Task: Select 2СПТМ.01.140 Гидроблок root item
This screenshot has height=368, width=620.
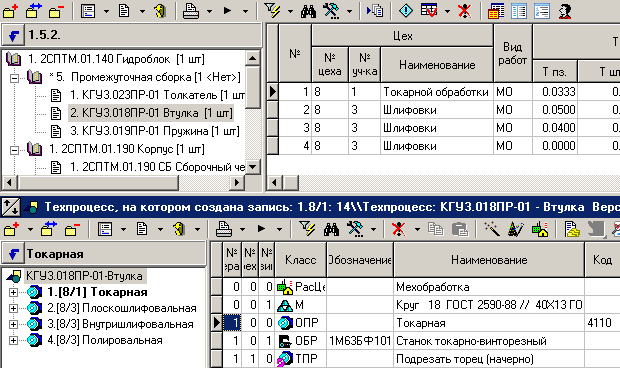Action: 116,59
